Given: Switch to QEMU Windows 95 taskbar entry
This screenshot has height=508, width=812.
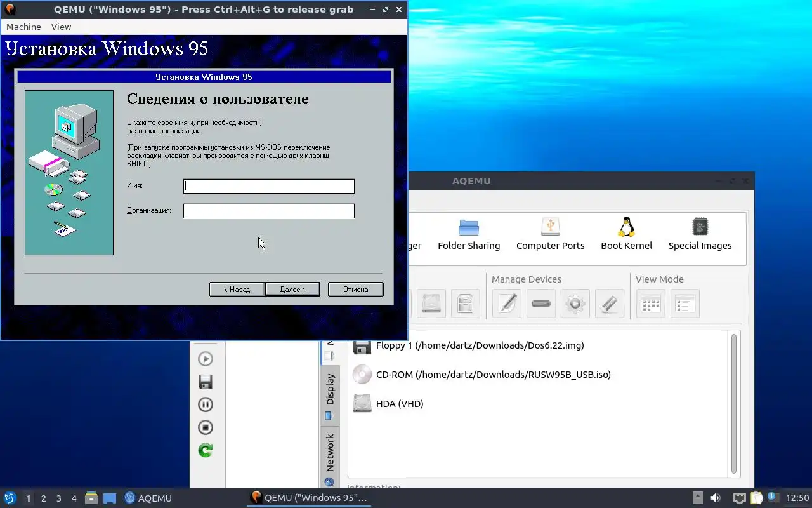Looking at the screenshot, I should [x=309, y=498].
